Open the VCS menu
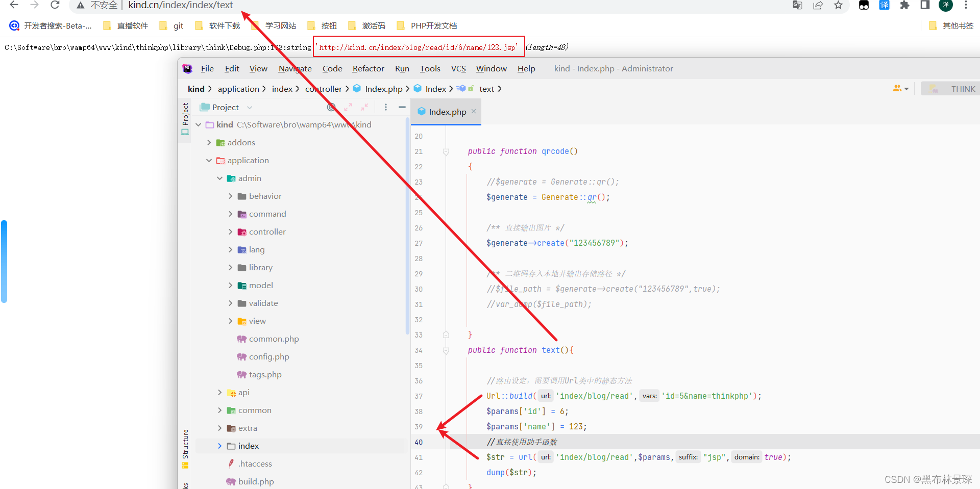The width and height of the screenshot is (980, 489). (x=458, y=68)
